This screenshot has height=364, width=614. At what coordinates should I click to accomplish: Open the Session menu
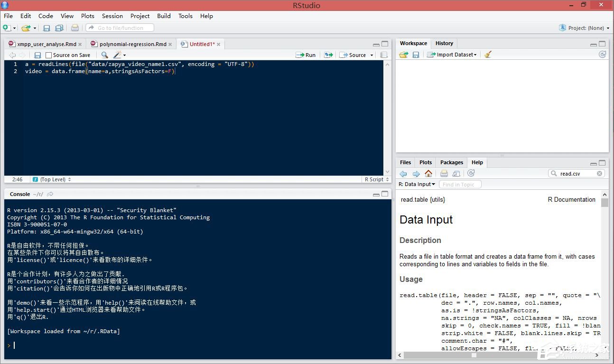pyautogui.click(x=112, y=16)
